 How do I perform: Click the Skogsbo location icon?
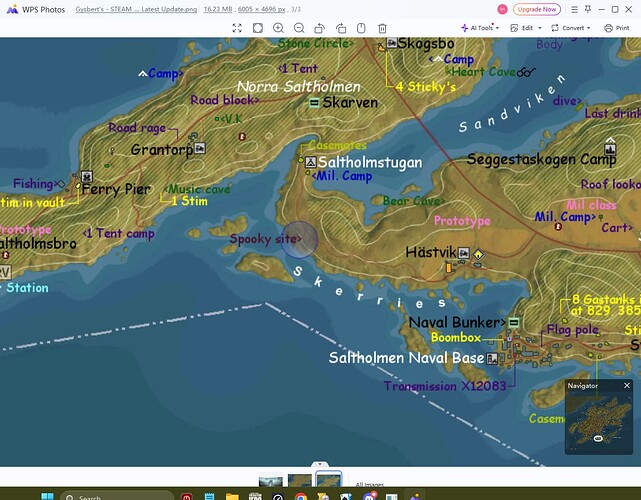click(392, 42)
